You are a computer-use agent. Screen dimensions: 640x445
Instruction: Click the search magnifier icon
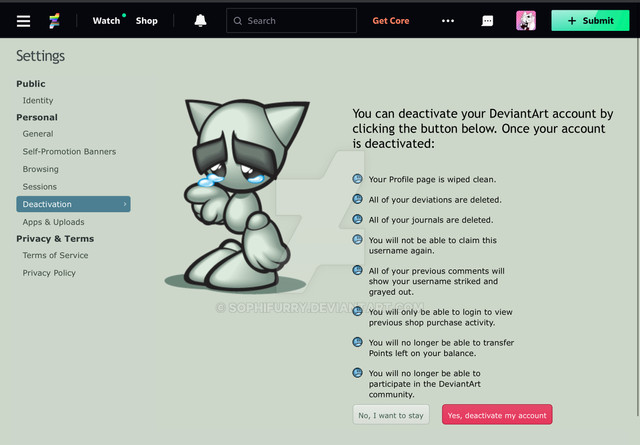pos(238,21)
